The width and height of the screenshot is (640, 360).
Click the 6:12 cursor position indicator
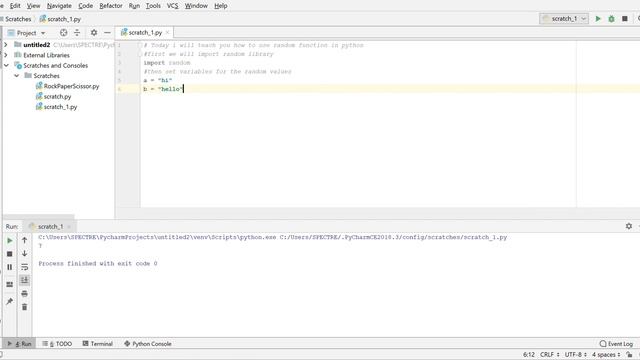(x=529, y=355)
